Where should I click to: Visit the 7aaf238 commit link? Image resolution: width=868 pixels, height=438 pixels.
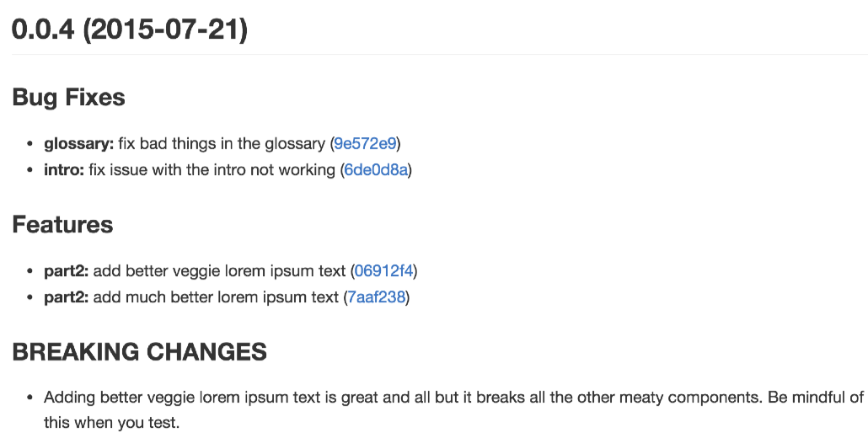[376, 296]
